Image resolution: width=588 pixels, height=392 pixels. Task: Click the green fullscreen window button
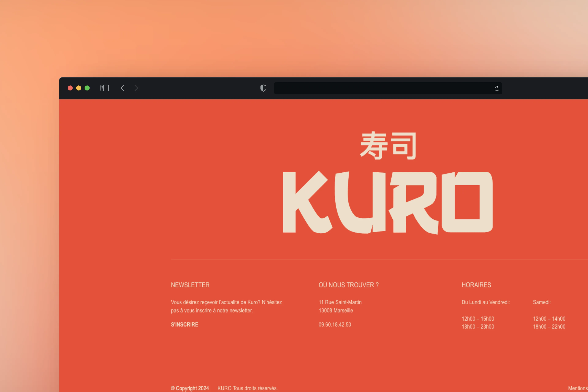click(87, 88)
